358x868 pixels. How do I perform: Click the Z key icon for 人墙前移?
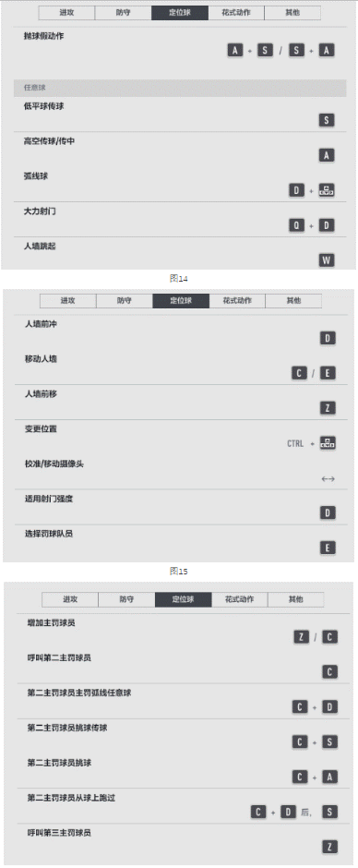coord(328,408)
